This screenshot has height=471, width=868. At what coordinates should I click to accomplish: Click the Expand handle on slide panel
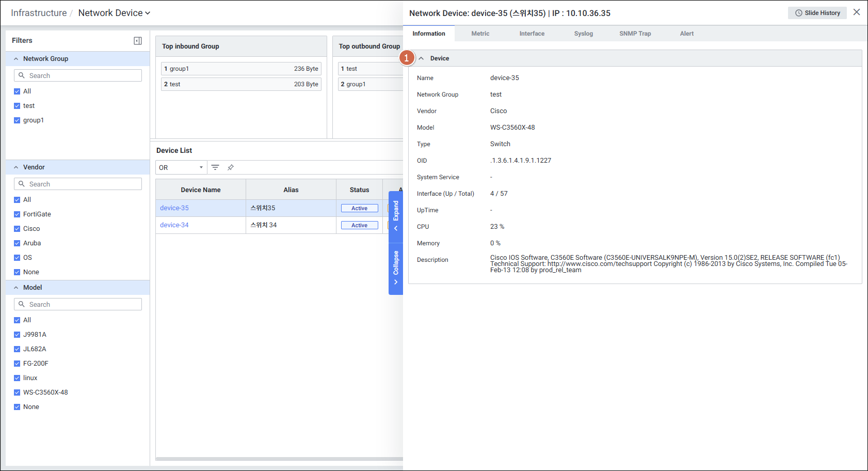pyautogui.click(x=396, y=216)
